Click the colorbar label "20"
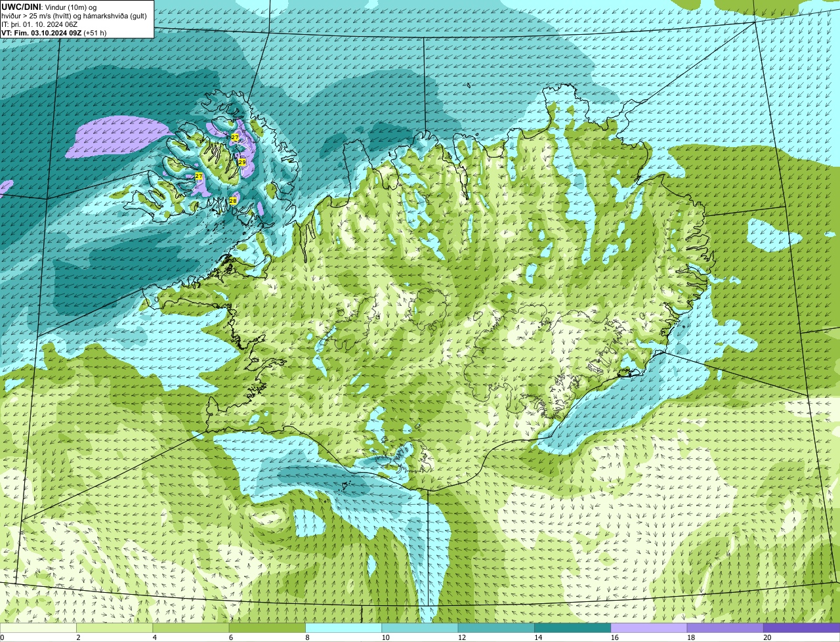 coord(766,637)
